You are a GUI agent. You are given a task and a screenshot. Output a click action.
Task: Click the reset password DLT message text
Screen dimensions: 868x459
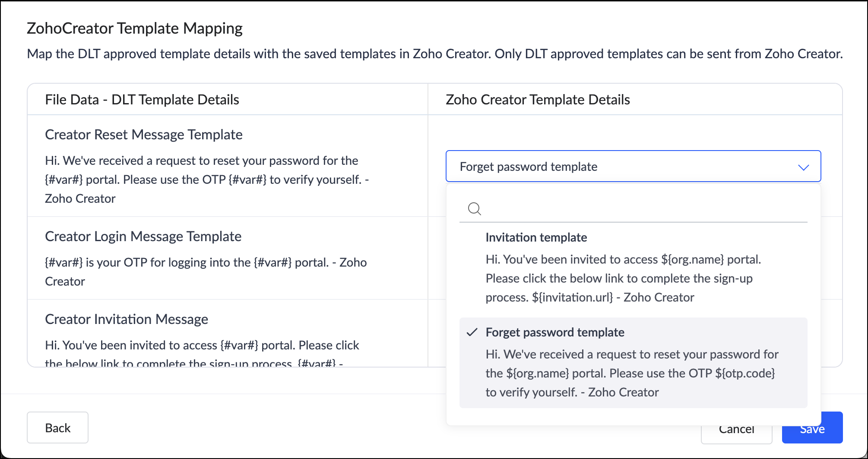pos(206,179)
